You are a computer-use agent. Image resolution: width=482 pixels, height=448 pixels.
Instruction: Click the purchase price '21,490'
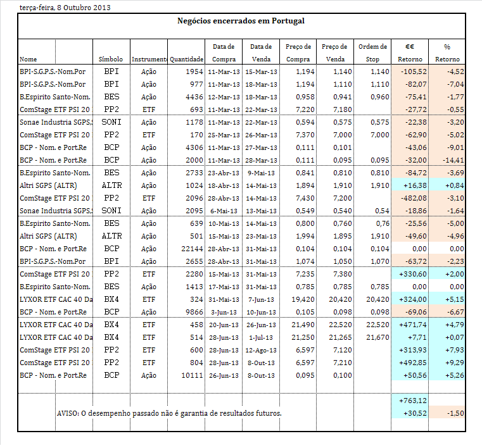tap(303, 325)
